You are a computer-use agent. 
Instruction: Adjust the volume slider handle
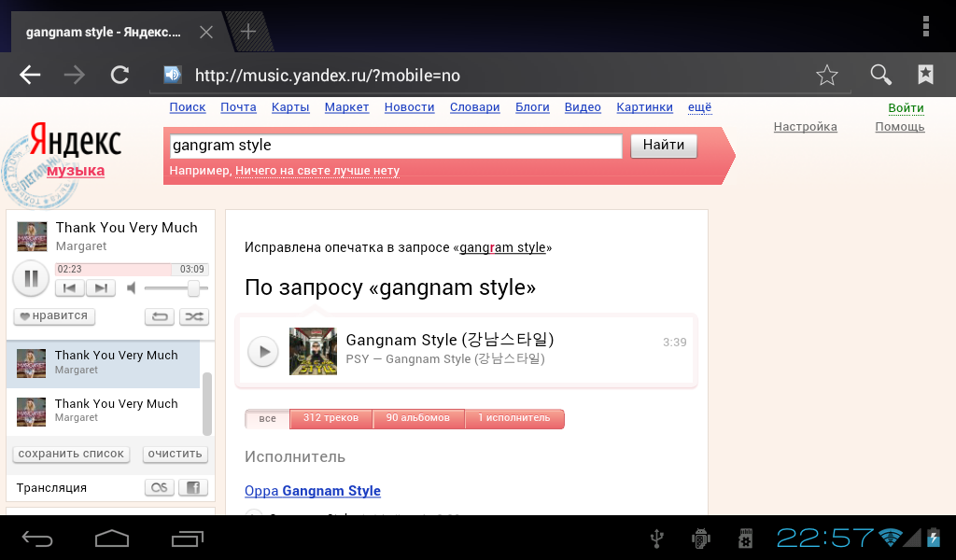193,288
